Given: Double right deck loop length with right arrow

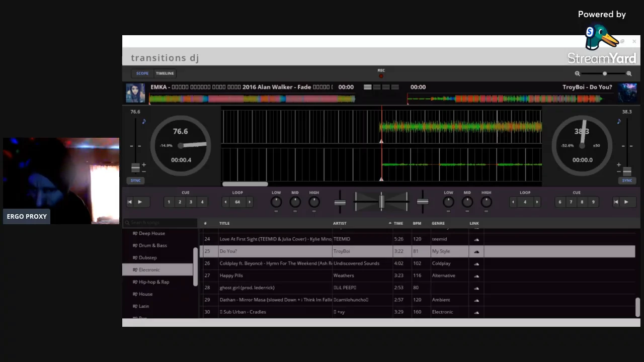Looking at the screenshot, I should coord(537,202).
